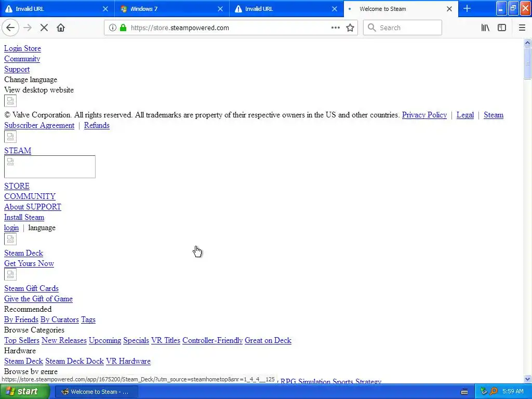532x399 pixels.
Task: Open the uppercase STORE link
Action: click(17, 186)
